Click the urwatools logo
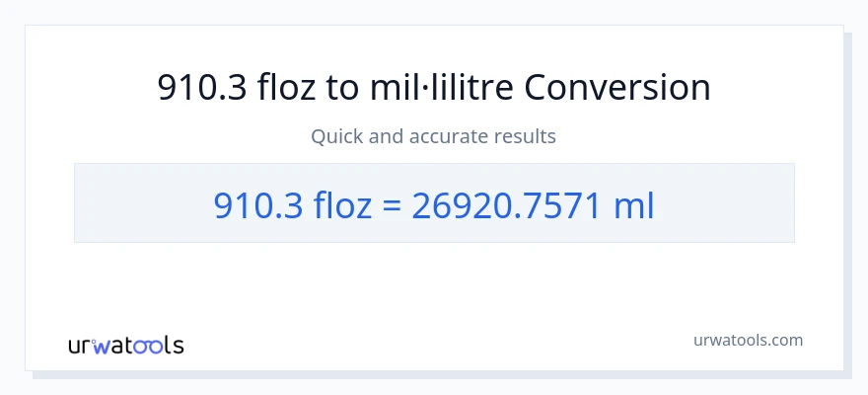 tap(126, 345)
